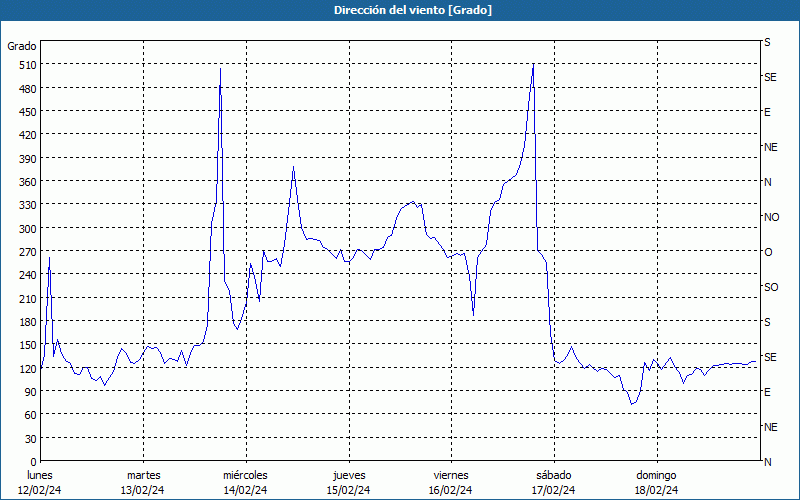Select the 330 y-axis tick label
The width and height of the screenshot is (800, 500).
[28, 205]
